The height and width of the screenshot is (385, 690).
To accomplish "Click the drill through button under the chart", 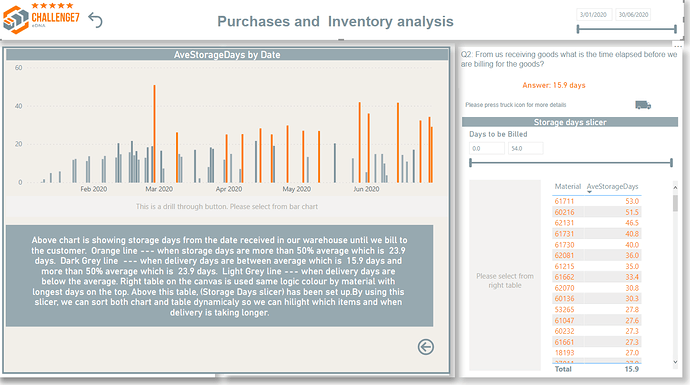I will (227, 206).
